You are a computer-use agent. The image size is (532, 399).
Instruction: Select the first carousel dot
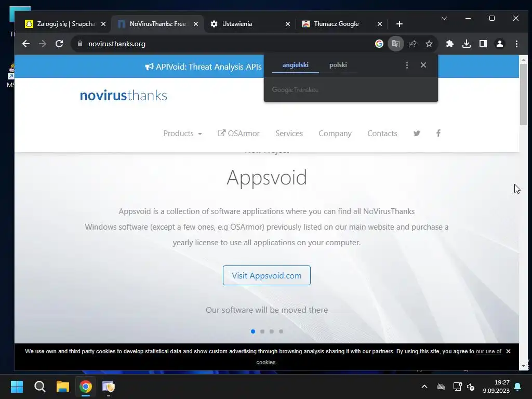(x=253, y=331)
